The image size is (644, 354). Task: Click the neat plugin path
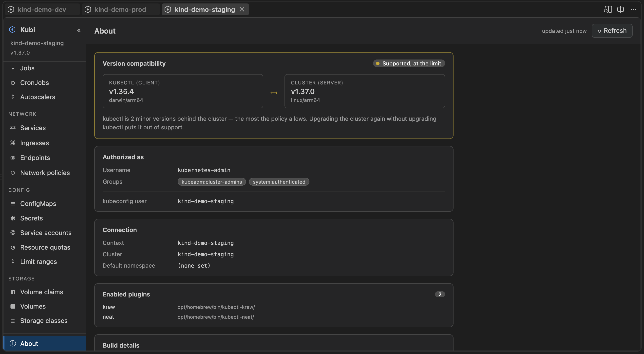point(216,317)
